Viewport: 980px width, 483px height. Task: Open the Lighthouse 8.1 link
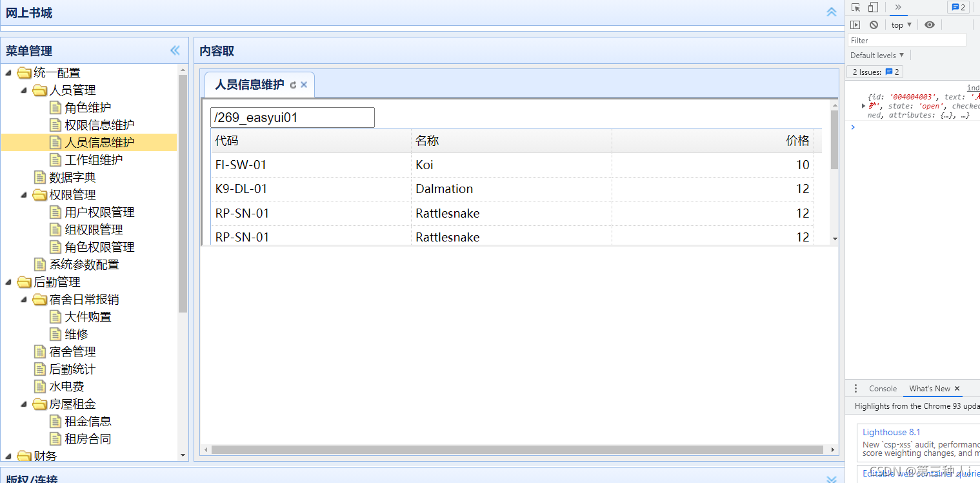891,432
